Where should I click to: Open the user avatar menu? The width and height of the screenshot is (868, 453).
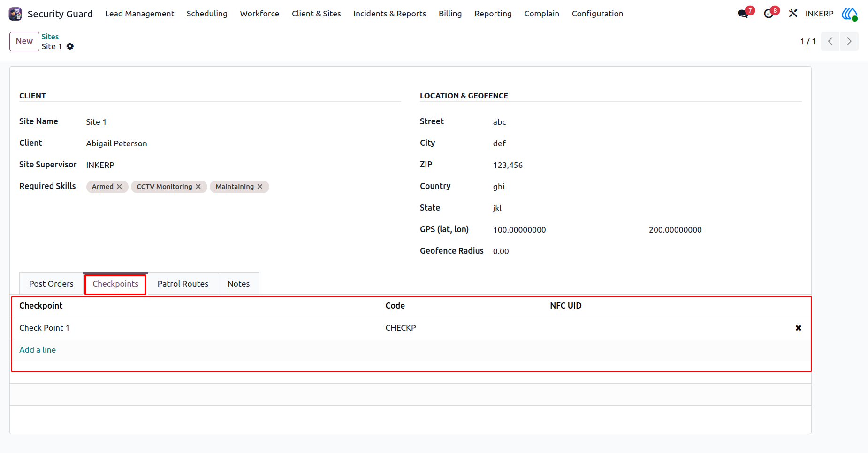[850, 14]
